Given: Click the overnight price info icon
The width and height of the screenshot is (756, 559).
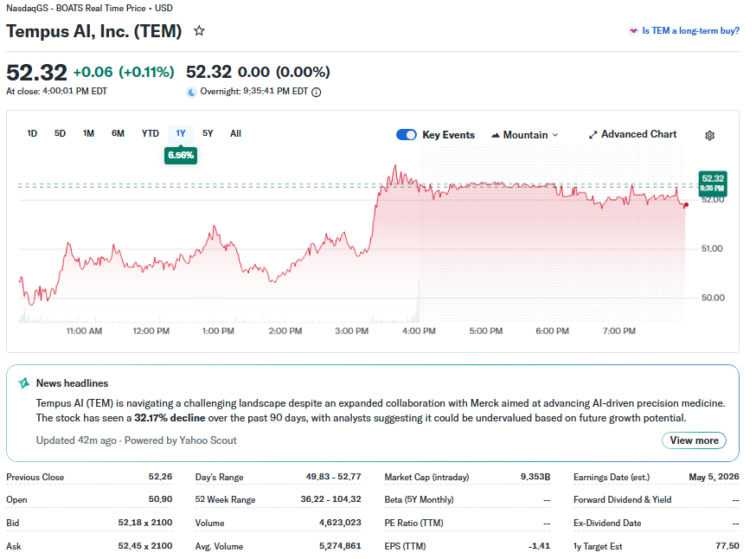Looking at the screenshot, I should coord(317,92).
